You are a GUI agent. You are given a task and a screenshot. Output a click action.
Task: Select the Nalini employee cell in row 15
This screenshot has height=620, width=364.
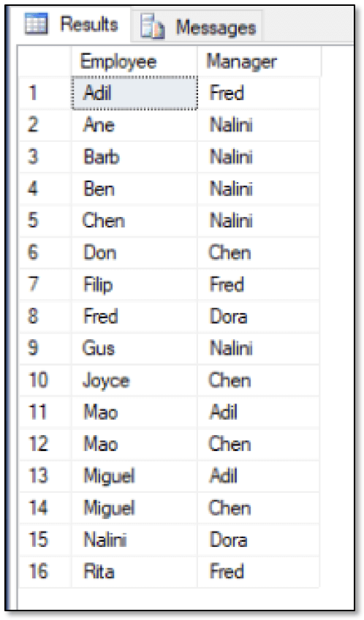point(134,540)
